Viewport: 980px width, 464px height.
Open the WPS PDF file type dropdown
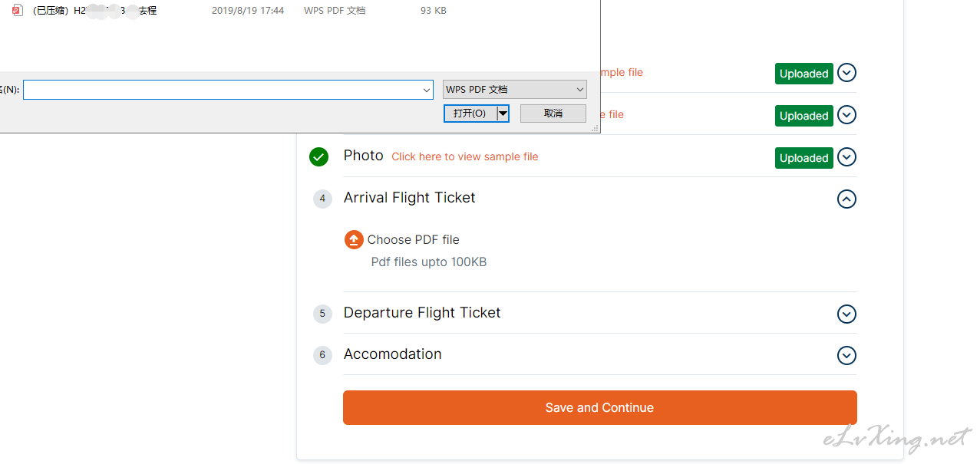click(515, 90)
